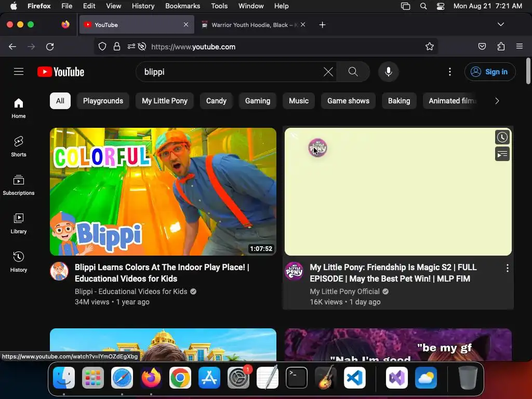Open the History menu in menu bar
The width and height of the screenshot is (532, 399).
[143, 6]
